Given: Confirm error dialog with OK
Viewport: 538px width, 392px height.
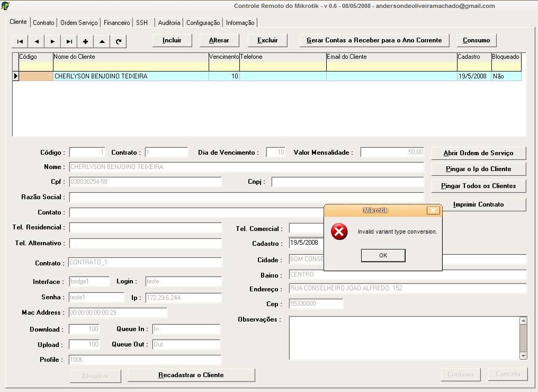Looking at the screenshot, I should pyautogui.click(x=383, y=255).
